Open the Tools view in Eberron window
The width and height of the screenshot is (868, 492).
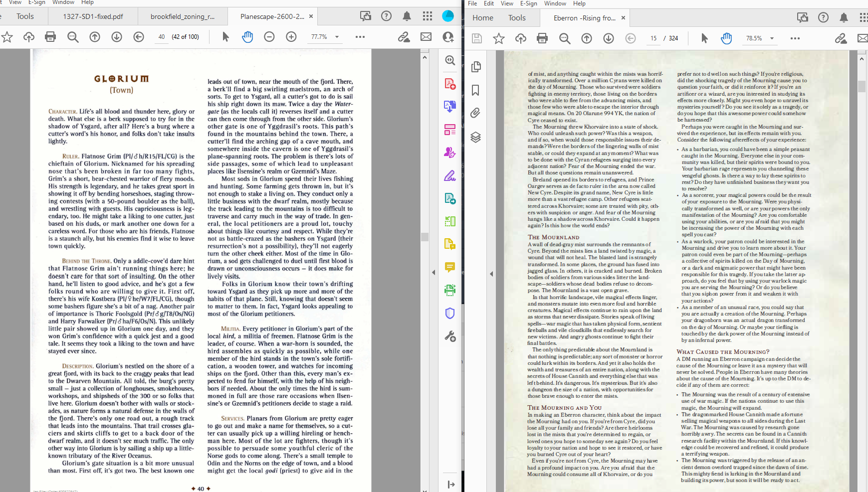pyautogui.click(x=517, y=18)
